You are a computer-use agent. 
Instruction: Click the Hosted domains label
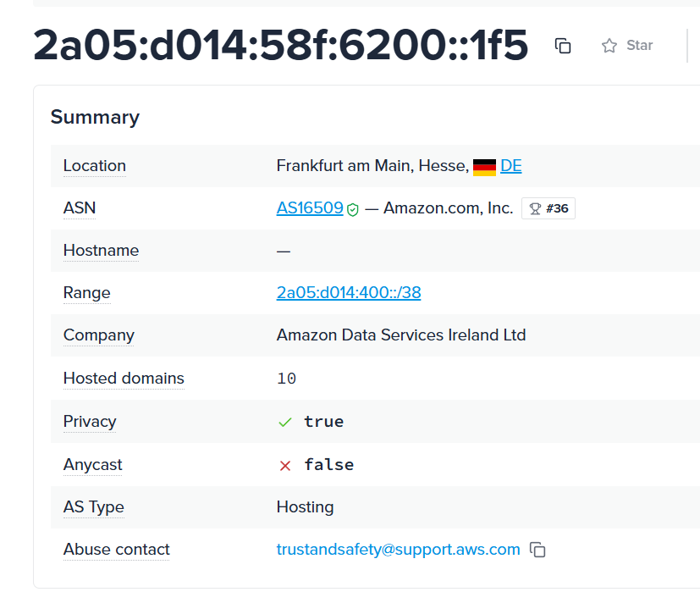pos(124,379)
